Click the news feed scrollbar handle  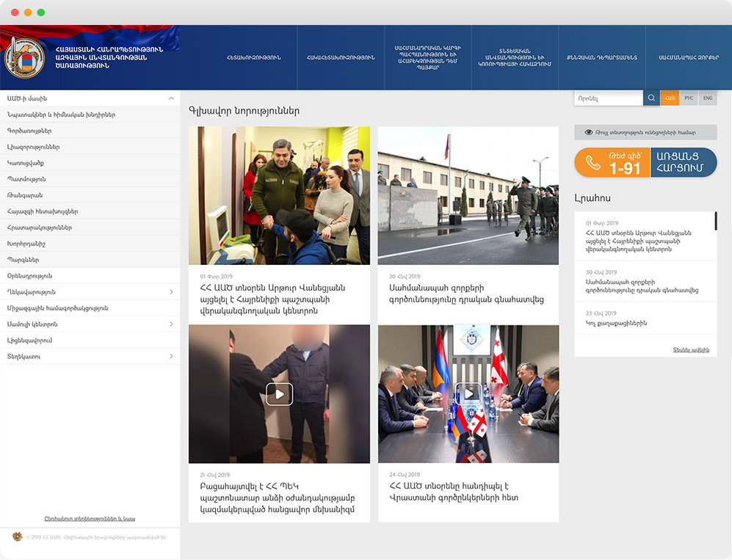[716, 222]
